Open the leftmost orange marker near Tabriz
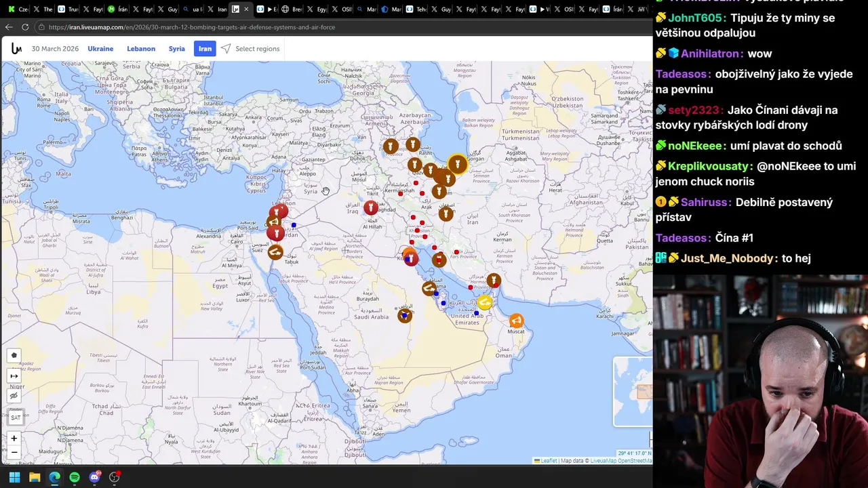The width and height of the screenshot is (868, 488). pos(391,146)
